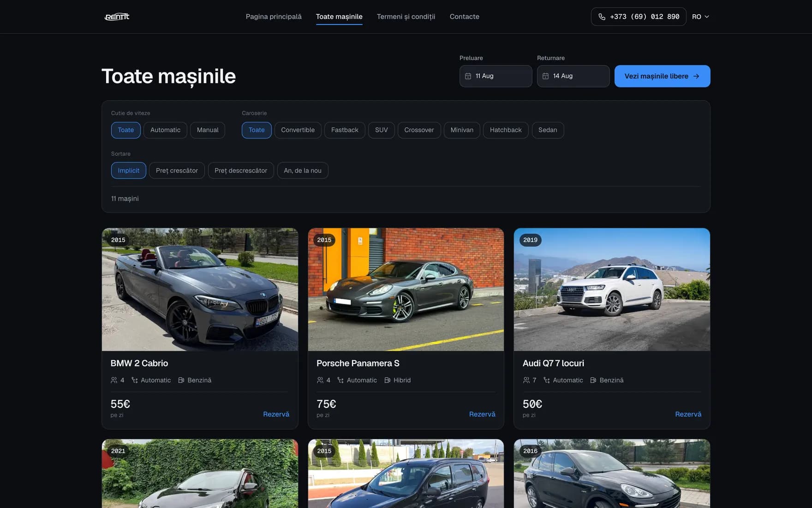Click gearbox icon on BMW 2 Cabrio card
This screenshot has width=812, height=508.
click(135, 380)
